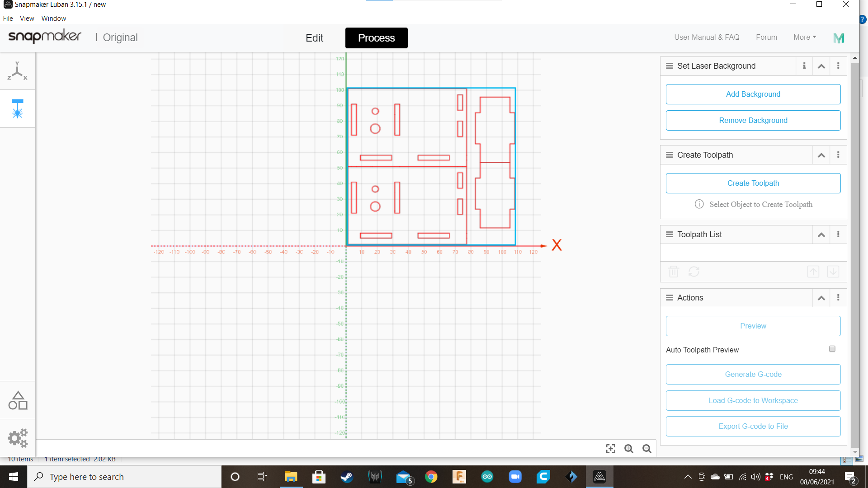Switch to the Edit tab
Viewport: 868px width, 488px height.
tap(314, 38)
